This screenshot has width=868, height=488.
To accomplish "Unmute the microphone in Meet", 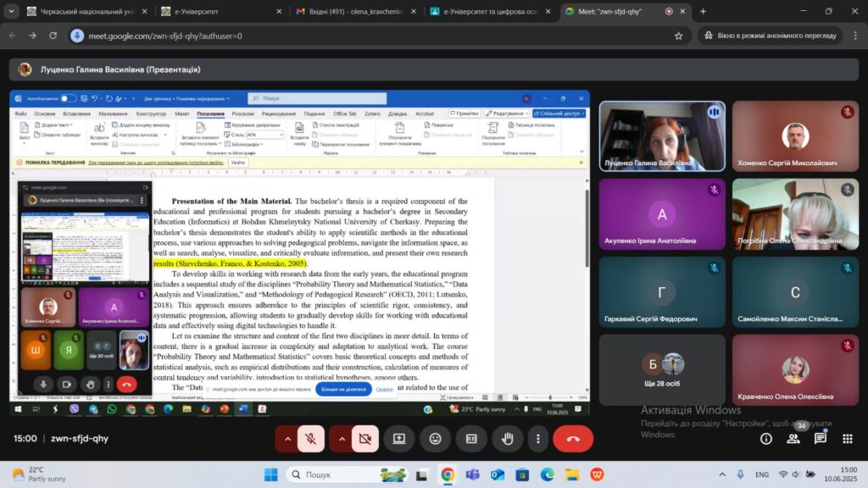I will click(311, 439).
